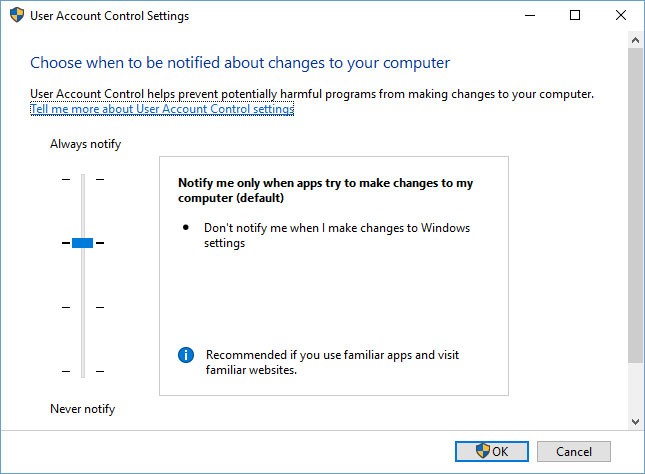Cancel the UAC settings changes

(x=573, y=451)
